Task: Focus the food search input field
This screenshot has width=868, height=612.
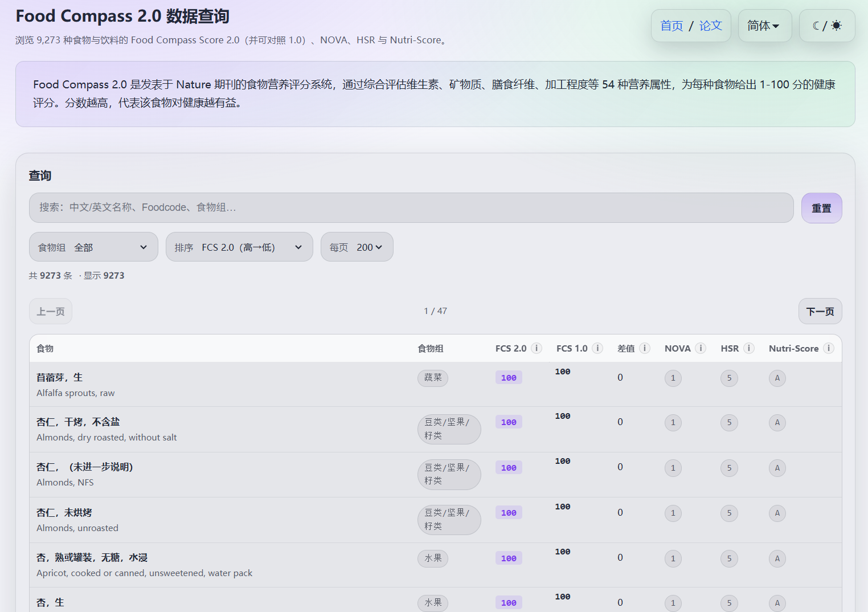Action: tap(411, 208)
